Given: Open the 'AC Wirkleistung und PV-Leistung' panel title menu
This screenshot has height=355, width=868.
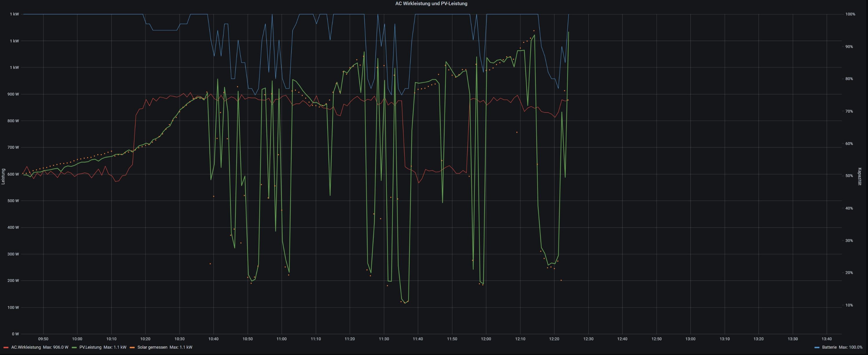Looking at the screenshot, I should click(x=431, y=4).
